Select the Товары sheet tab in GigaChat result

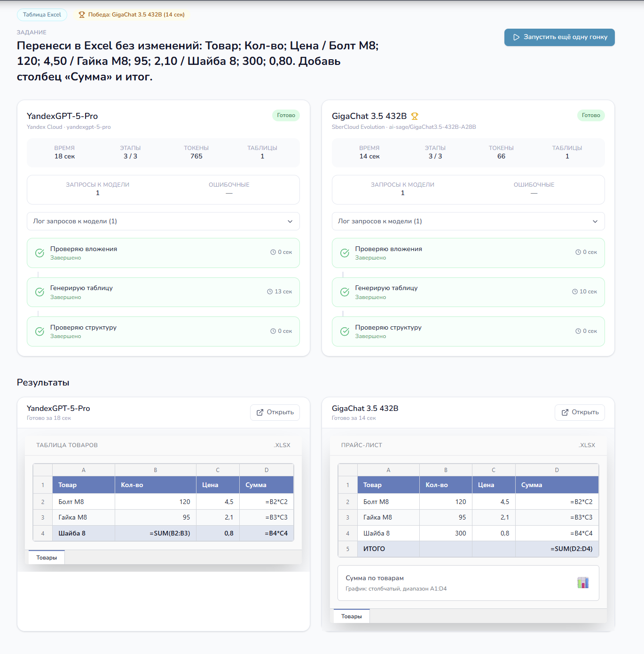click(352, 616)
